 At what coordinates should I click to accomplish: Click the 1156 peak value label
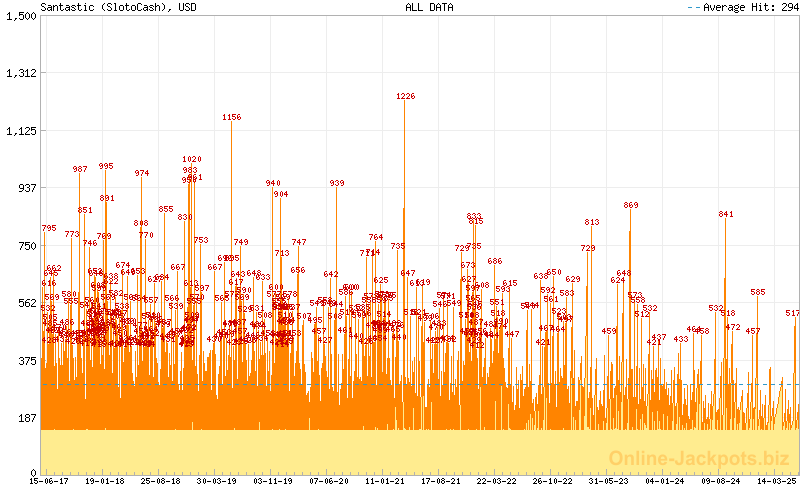(231, 117)
